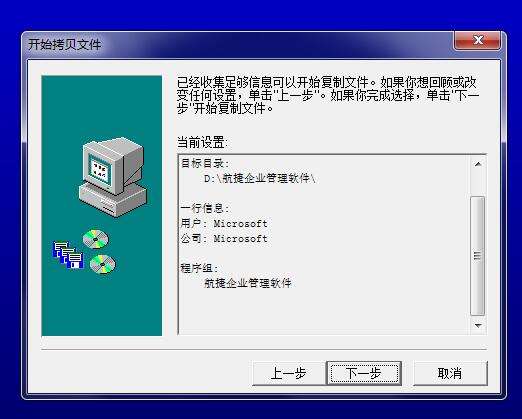The image size is (522, 419).
Task: Click the 下一步 button to start copying
Action: [x=364, y=373]
